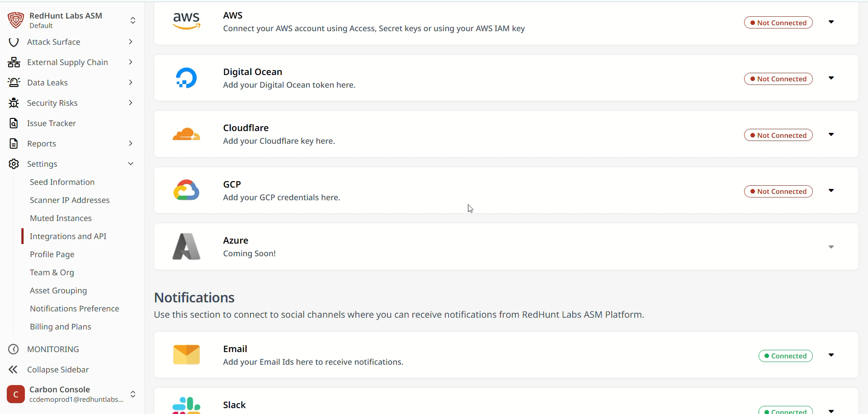Viewport: 868px width, 414px height.
Task: Click the Security Risks bug icon
Action: tap(14, 103)
